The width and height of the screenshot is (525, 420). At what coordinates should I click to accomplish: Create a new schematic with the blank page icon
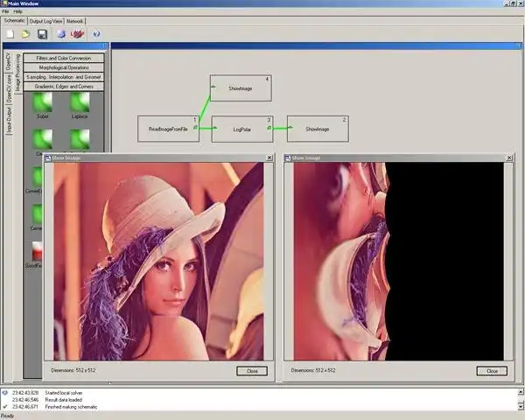point(10,34)
